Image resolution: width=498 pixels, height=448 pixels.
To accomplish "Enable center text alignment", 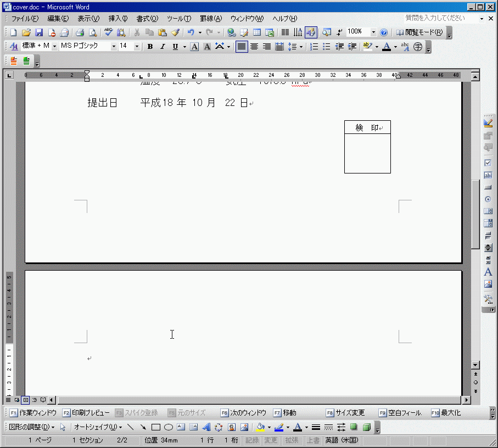I will click(254, 47).
